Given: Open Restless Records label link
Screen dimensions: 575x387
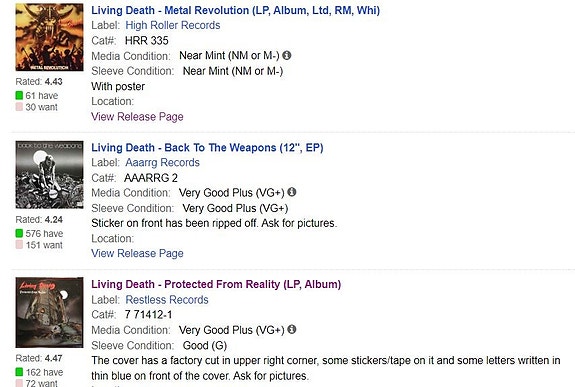Looking at the screenshot, I should click(167, 300).
